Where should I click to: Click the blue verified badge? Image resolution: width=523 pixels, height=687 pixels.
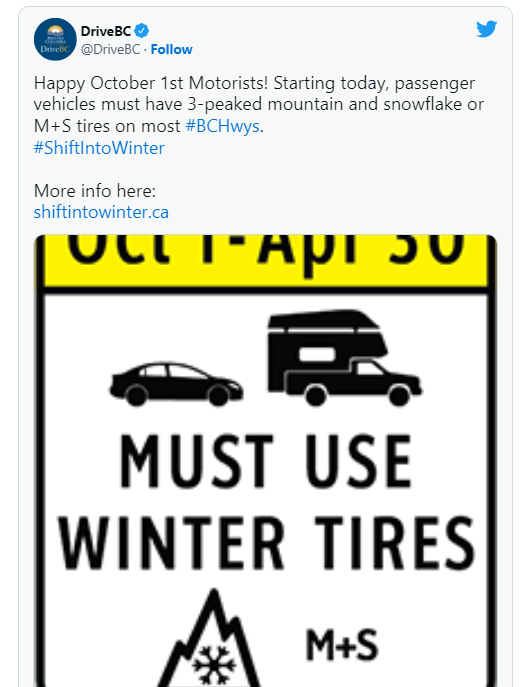coord(142,31)
